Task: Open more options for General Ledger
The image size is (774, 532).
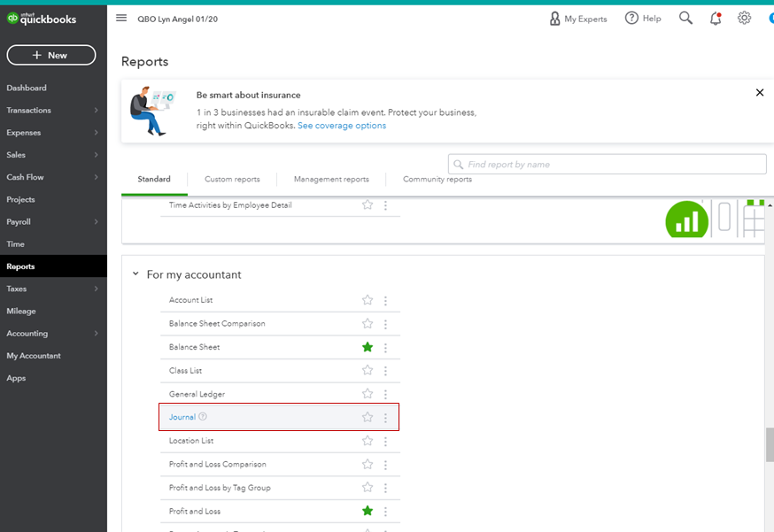Action: [385, 394]
